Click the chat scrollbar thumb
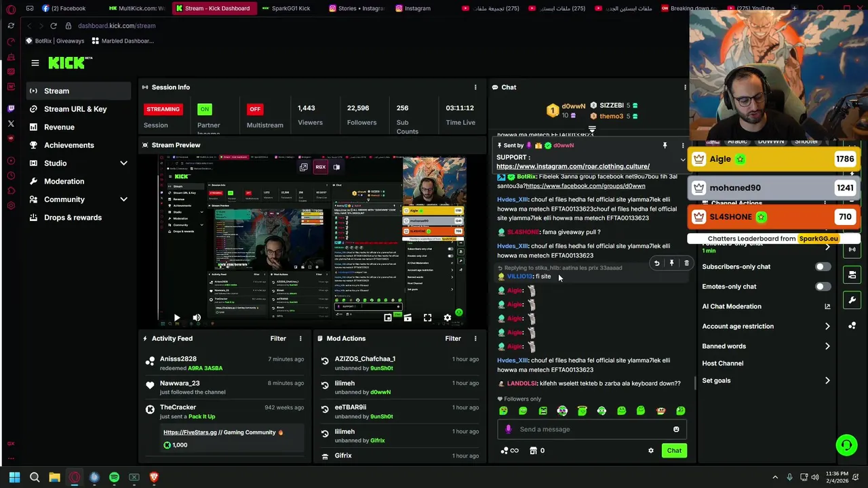The width and height of the screenshot is (868, 488). [x=696, y=383]
